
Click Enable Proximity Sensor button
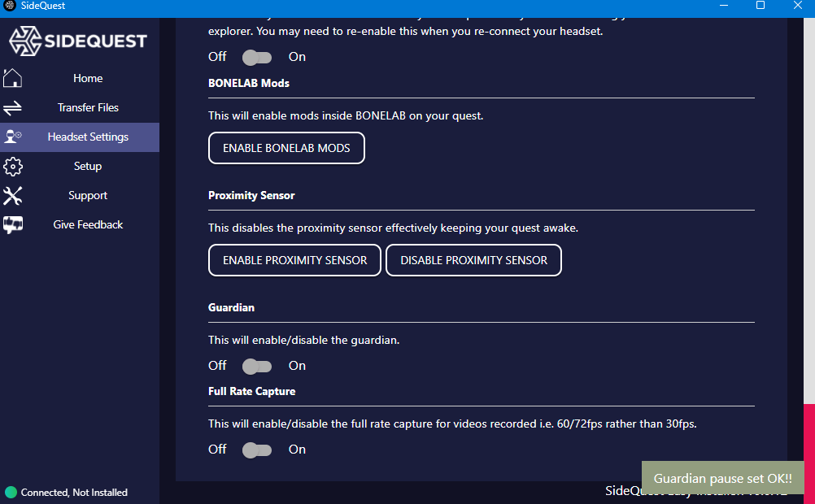(x=294, y=260)
